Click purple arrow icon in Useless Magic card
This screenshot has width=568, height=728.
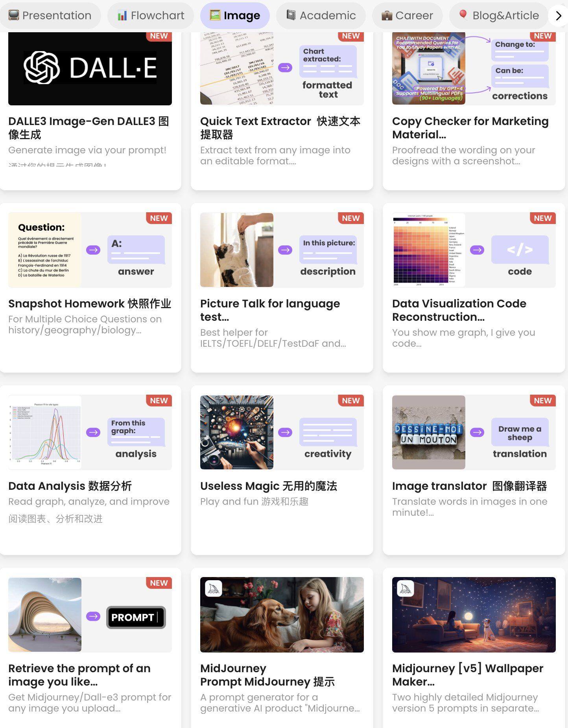pos(285,432)
